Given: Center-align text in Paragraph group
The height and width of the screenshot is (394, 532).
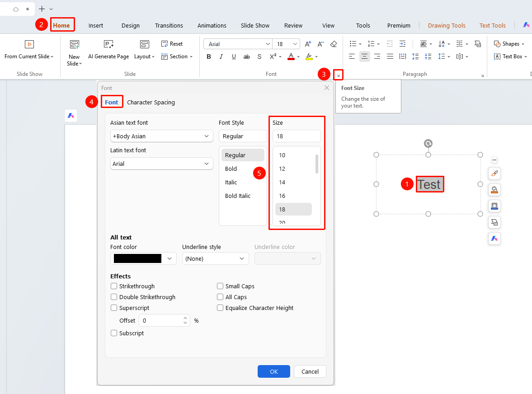Looking at the screenshot, I should [x=364, y=56].
